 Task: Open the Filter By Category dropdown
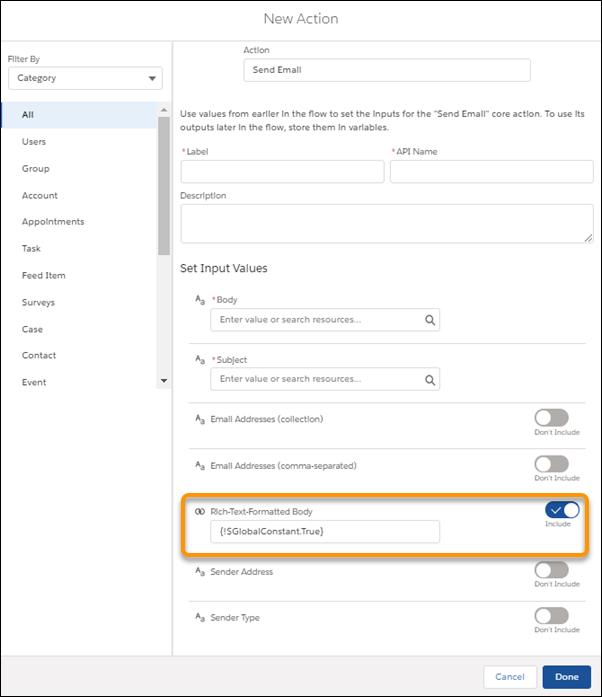[85, 78]
